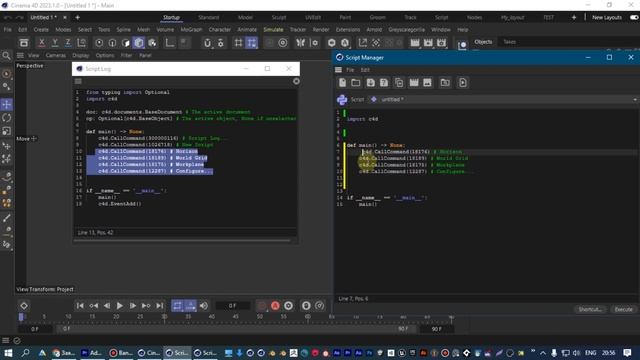The width and height of the screenshot is (640, 360).
Task: Save the script in Script Manager
Action: [371, 83]
